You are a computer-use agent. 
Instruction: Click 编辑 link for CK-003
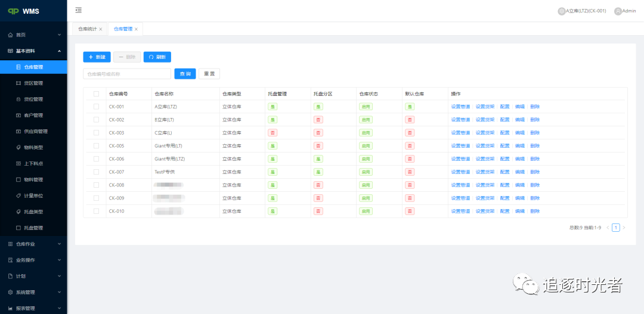pyautogui.click(x=520, y=133)
